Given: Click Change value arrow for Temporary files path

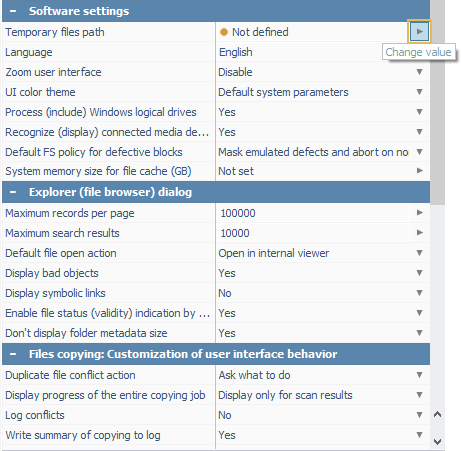Looking at the screenshot, I should point(419,32).
